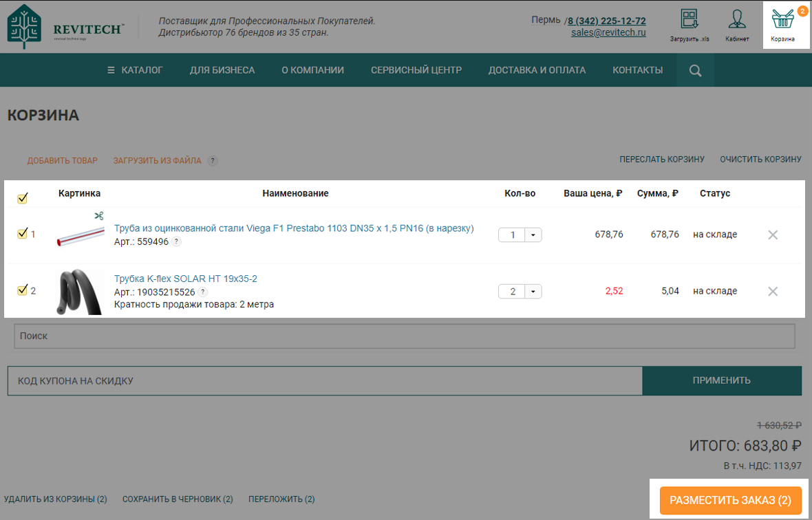Click help icon beside Арт.: 559496

click(x=177, y=241)
